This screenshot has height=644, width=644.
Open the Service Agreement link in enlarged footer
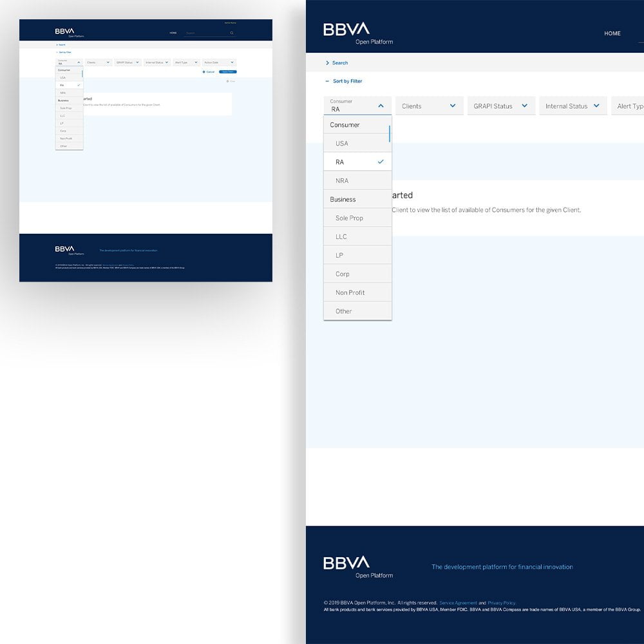click(458, 603)
